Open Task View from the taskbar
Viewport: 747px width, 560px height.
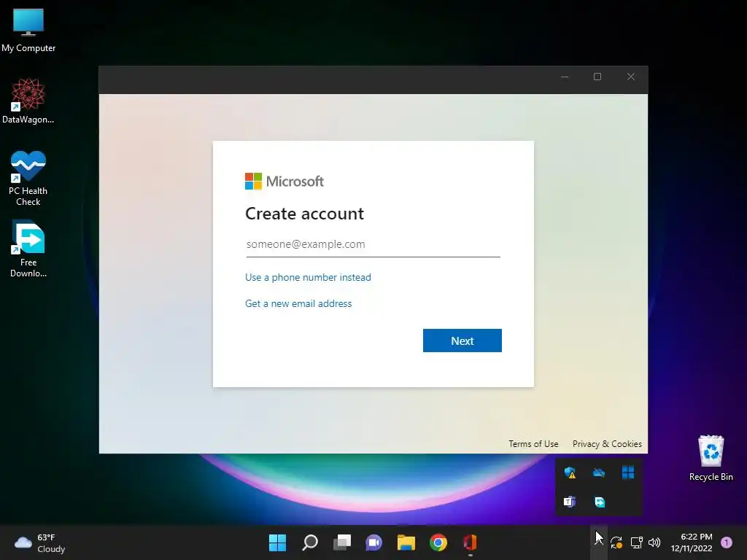[x=342, y=542]
